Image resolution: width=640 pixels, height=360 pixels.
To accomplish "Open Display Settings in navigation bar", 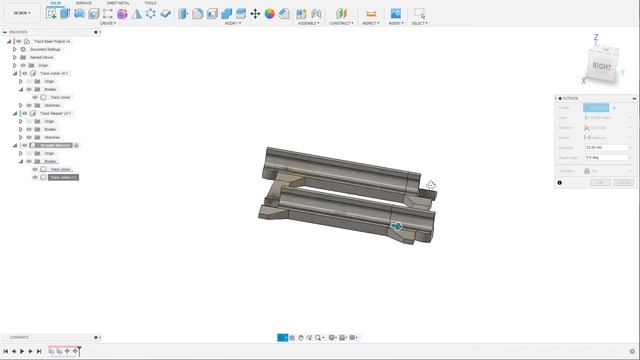I will click(x=333, y=338).
